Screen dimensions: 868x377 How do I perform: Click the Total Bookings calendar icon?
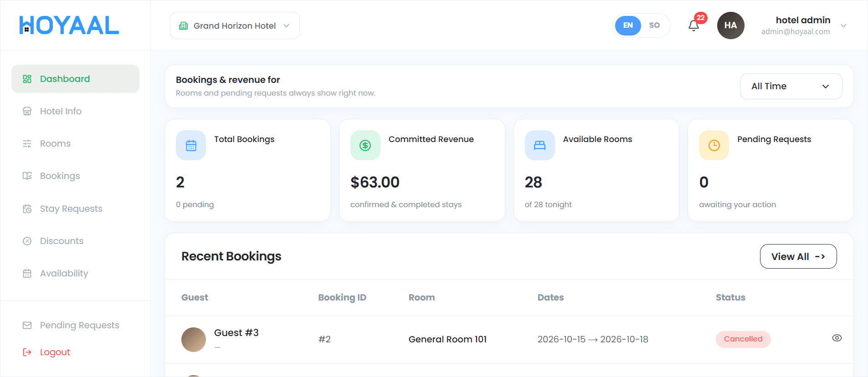[191, 145]
